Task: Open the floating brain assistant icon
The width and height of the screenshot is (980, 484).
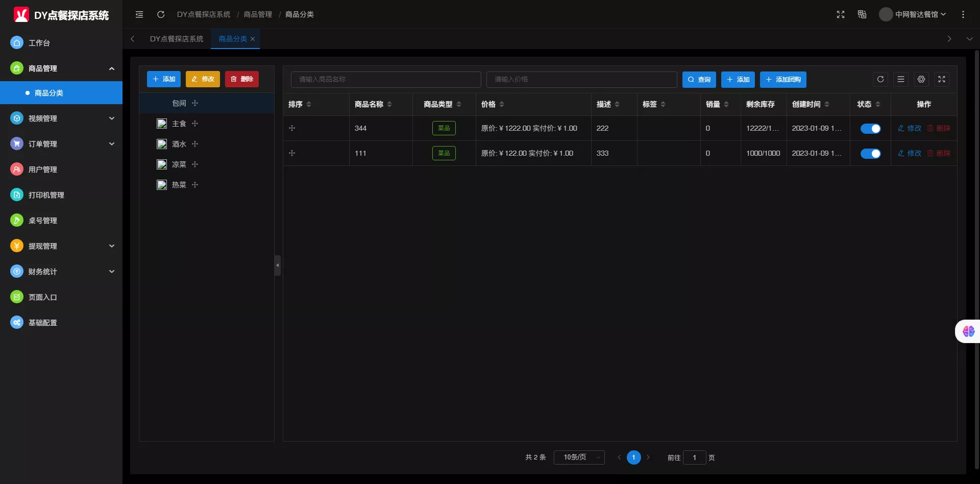Action: 968,331
